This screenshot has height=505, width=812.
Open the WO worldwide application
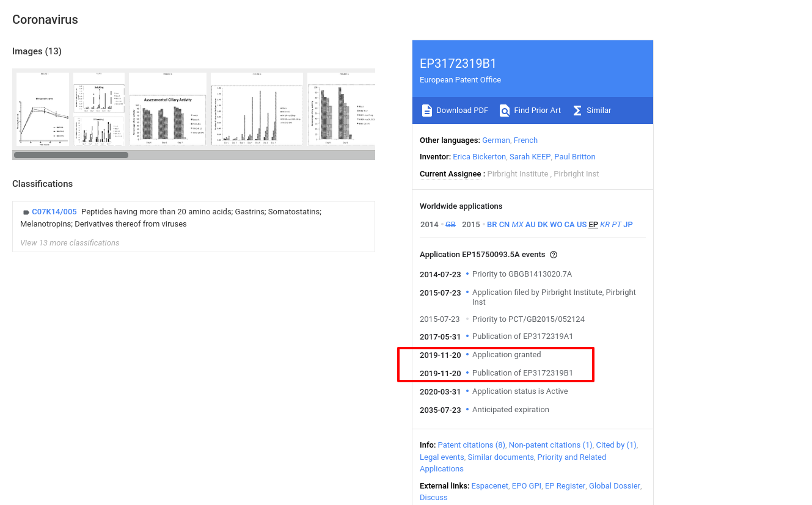pyautogui.click(x=556, y=225)
